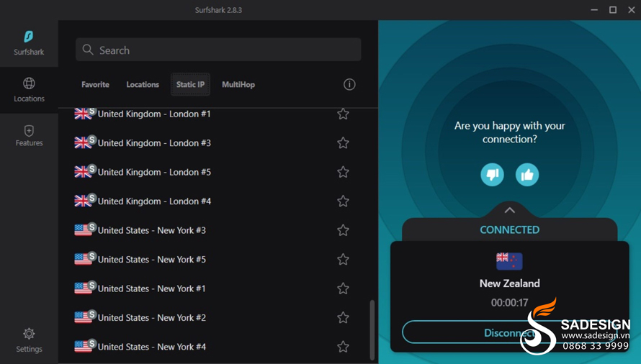Expand the connection details chevron above CONNECTED
Viewport: 641px width, 364px height.
pos(509,210)
